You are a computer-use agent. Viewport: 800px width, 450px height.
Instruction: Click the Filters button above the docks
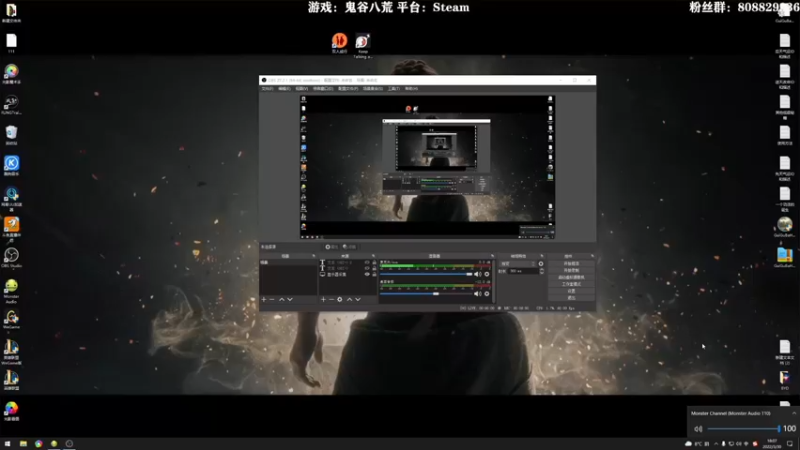point(349,247)
